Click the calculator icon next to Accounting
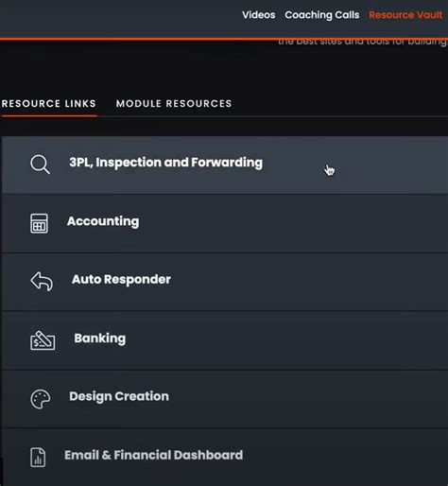This screenshot has height=486, width=448. tap(39, 223)
